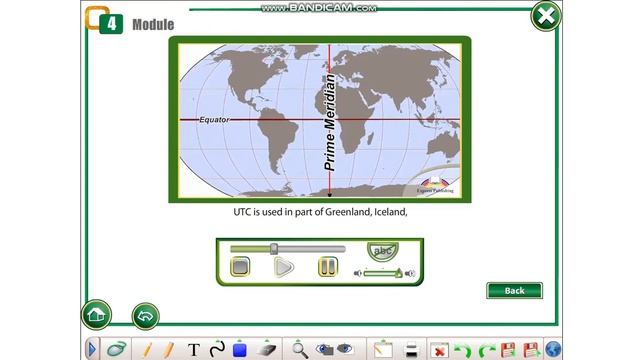Select the Text tool T

[x=194, y=350]
